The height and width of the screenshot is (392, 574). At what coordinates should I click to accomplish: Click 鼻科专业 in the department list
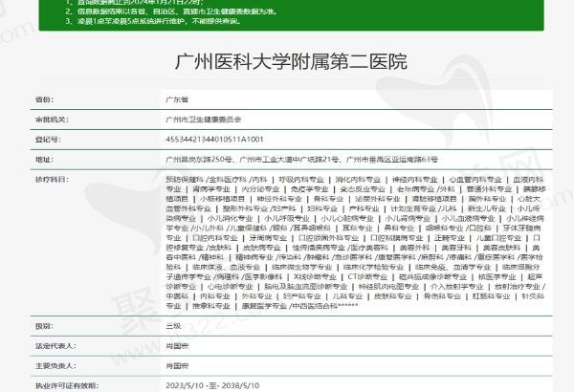399,228
